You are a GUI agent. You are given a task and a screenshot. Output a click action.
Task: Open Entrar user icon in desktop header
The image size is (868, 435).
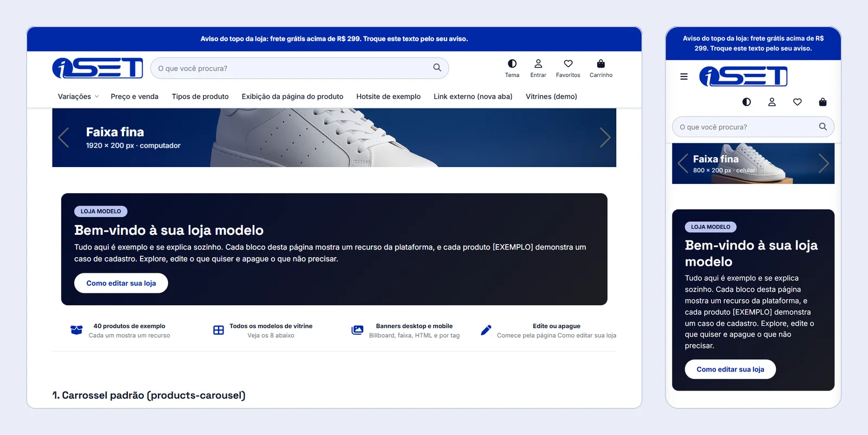coord(538,64)
